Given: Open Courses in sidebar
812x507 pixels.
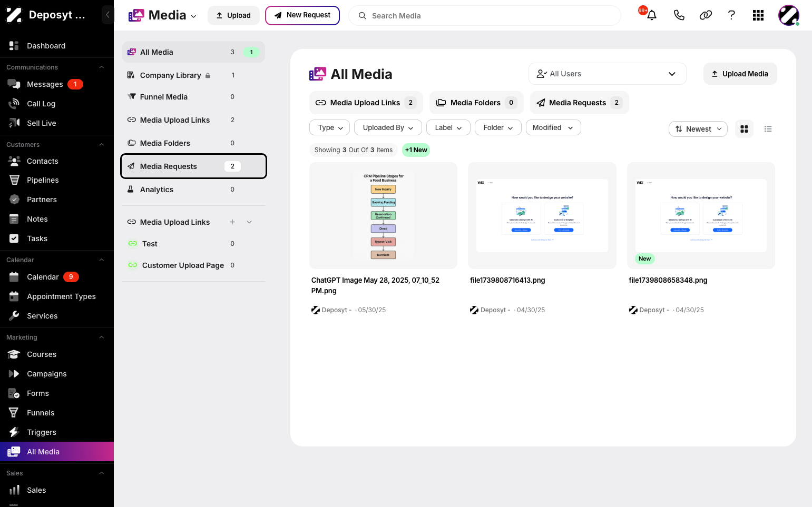Looking at the screenshot, I should coord(57,354).
